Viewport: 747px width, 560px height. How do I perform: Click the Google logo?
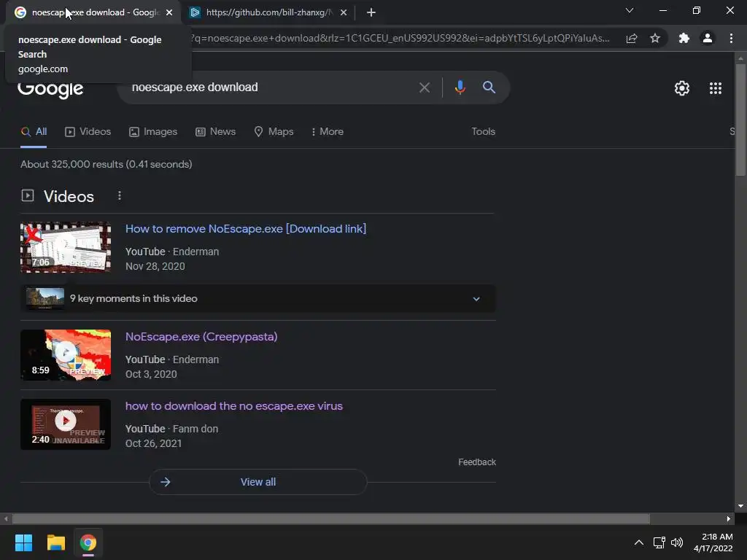(50, 88)
